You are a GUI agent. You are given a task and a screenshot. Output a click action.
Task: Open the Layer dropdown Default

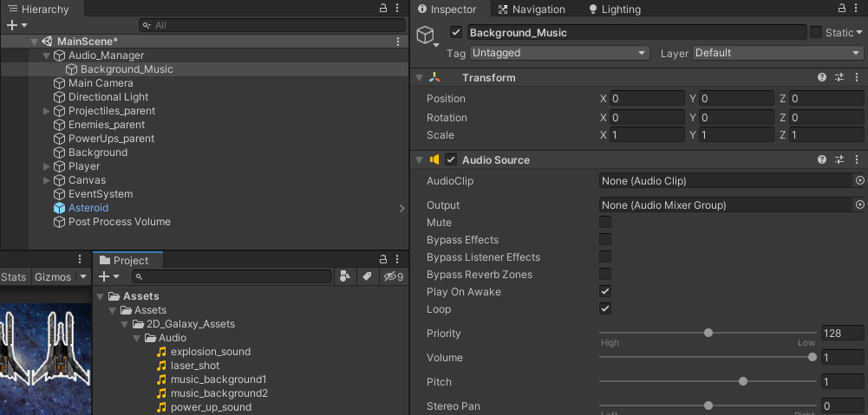point(777,53)
